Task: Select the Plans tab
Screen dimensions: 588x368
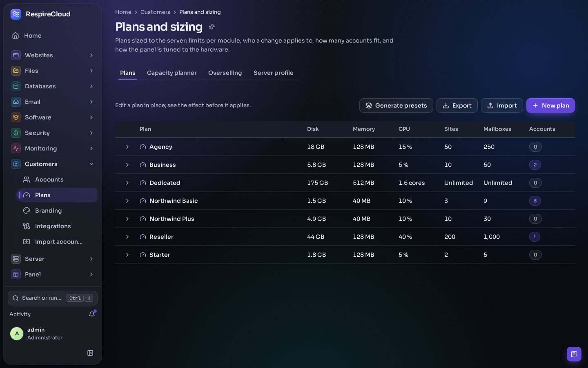Action: tap(128, 73)
